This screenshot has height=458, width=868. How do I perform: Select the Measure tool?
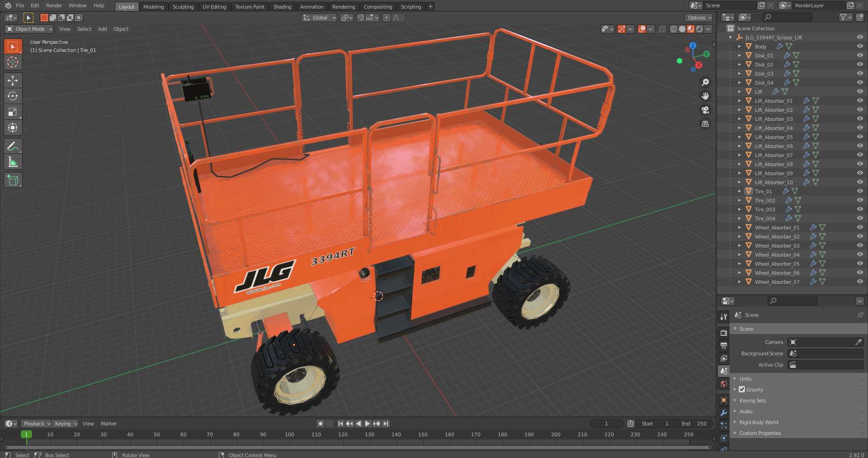click(13, 162)
